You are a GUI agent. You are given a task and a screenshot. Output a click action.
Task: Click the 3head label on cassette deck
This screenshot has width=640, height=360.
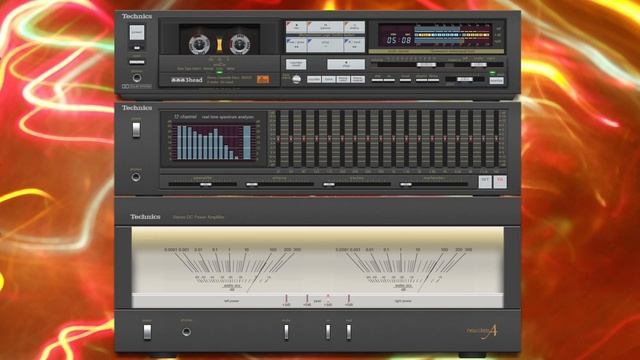click(x=187, y=80)
